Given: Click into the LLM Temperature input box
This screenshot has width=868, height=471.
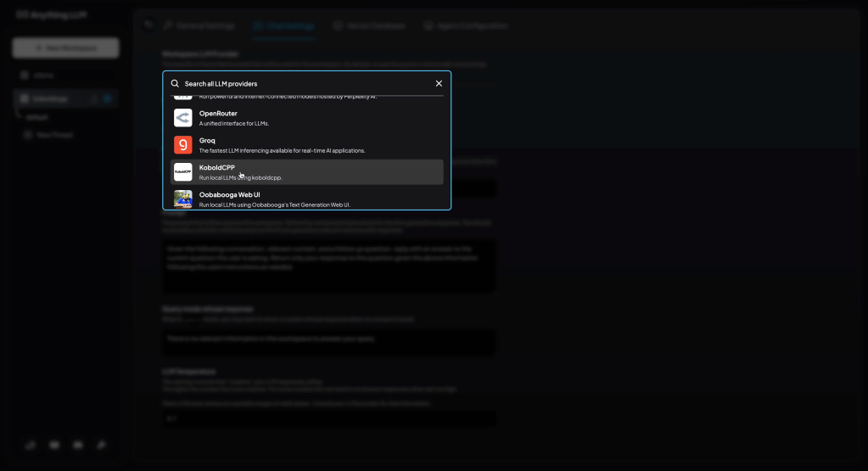Looking at the screenshot, I should [329, 418].
